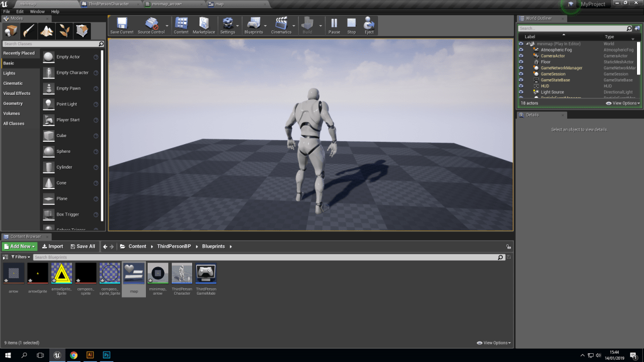Toggle visibility of the Floor actor
Screen dimensions: 644x362
(520, 62)
